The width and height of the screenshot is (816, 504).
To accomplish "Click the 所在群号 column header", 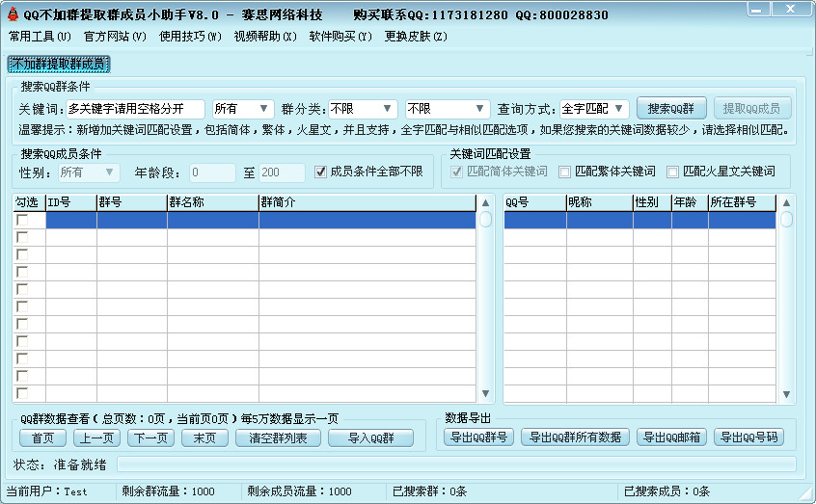I will click(742, 202).
